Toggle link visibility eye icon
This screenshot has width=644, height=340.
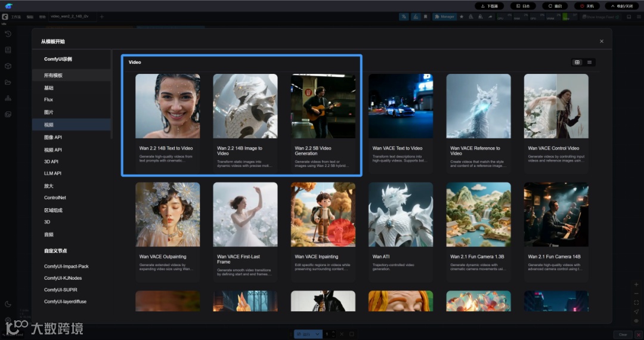[x=636, y=321]
